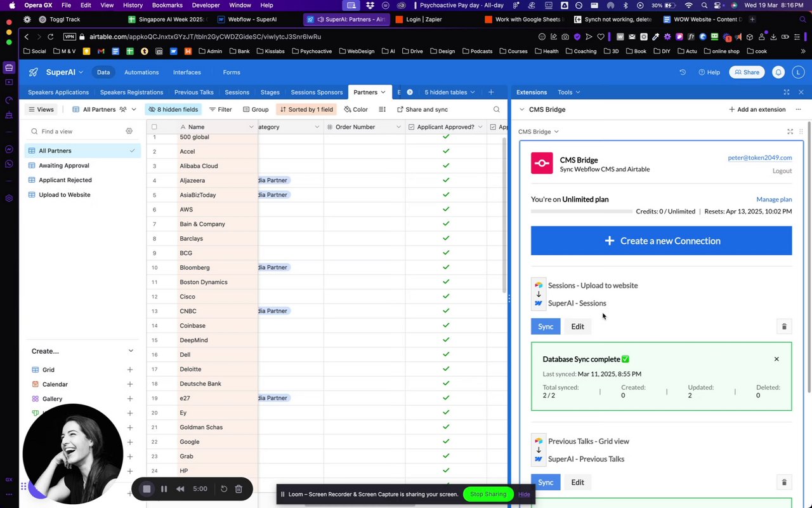Viewport: 812px width, 508px height.
Task: Open Applicant Approved column dropdown
Action: [x=480, y=127]
